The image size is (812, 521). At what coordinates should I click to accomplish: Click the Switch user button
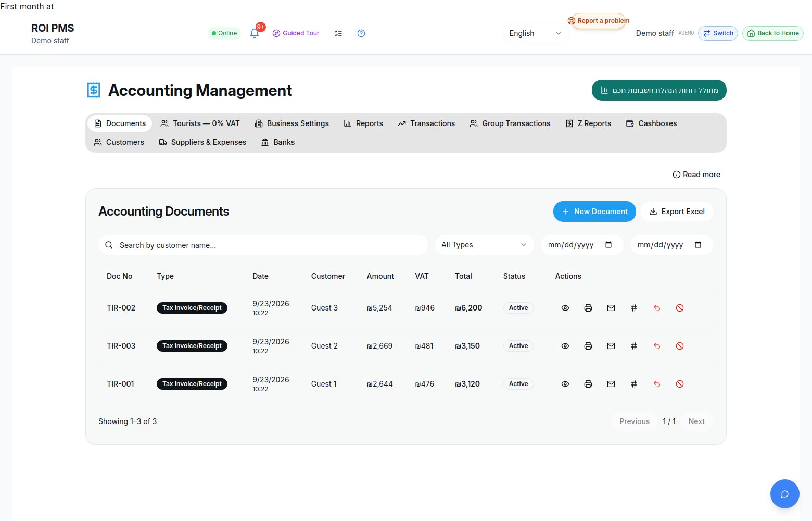[718, 33]
